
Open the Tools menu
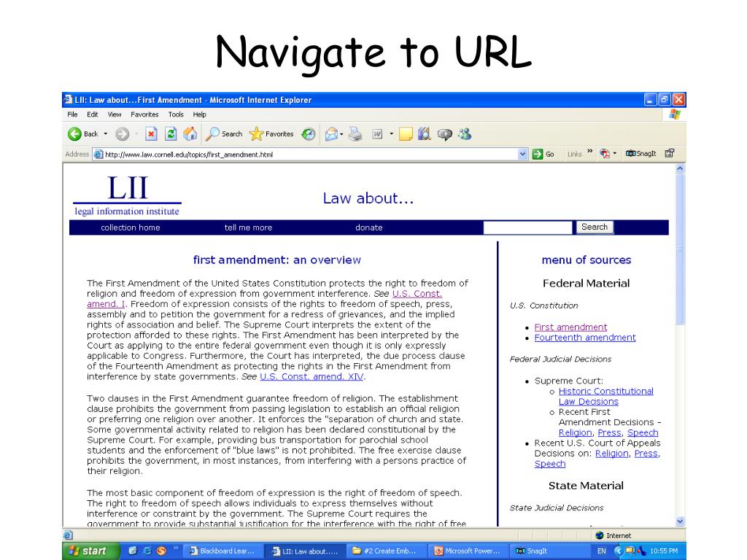(x=176, y=114)
